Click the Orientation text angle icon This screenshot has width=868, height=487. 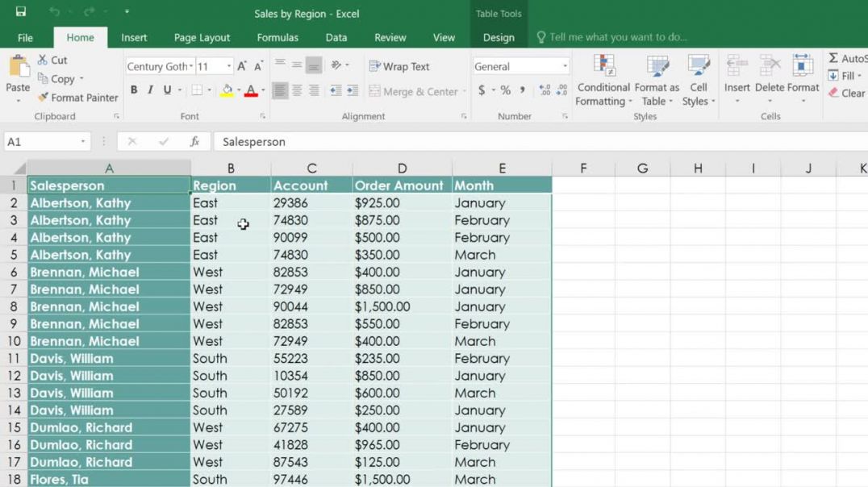point(336,65)
